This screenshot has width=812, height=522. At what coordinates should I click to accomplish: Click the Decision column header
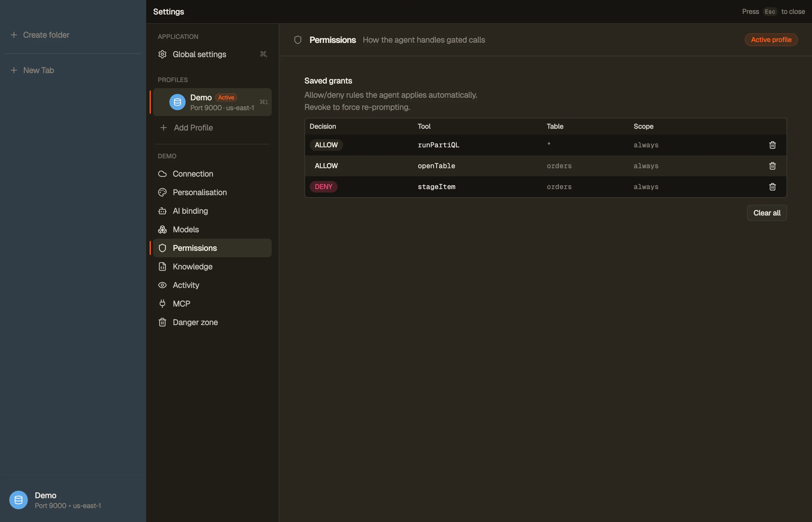point(323,126)
